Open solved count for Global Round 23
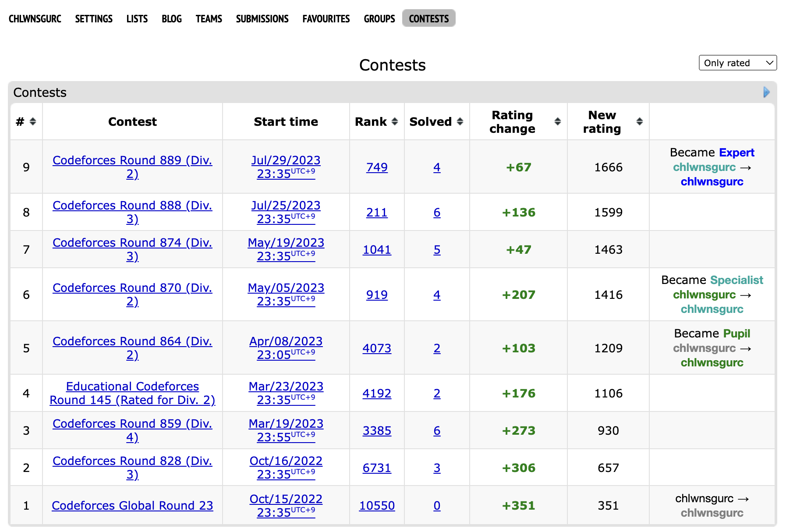This screenshot has height=532, width=786. 437,505
